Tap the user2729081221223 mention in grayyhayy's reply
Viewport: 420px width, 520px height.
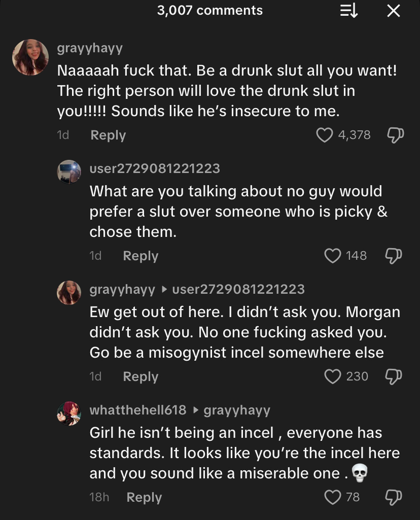238,289
